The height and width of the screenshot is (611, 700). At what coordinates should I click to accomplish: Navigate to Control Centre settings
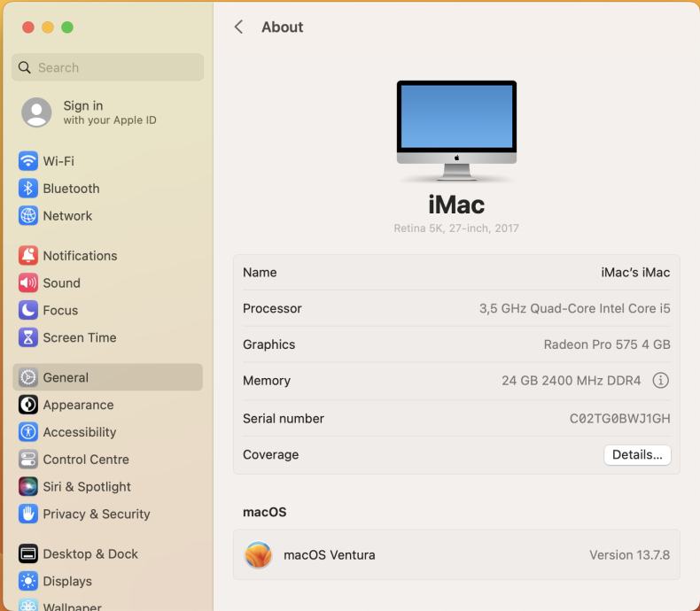click(x=86, y=460)
